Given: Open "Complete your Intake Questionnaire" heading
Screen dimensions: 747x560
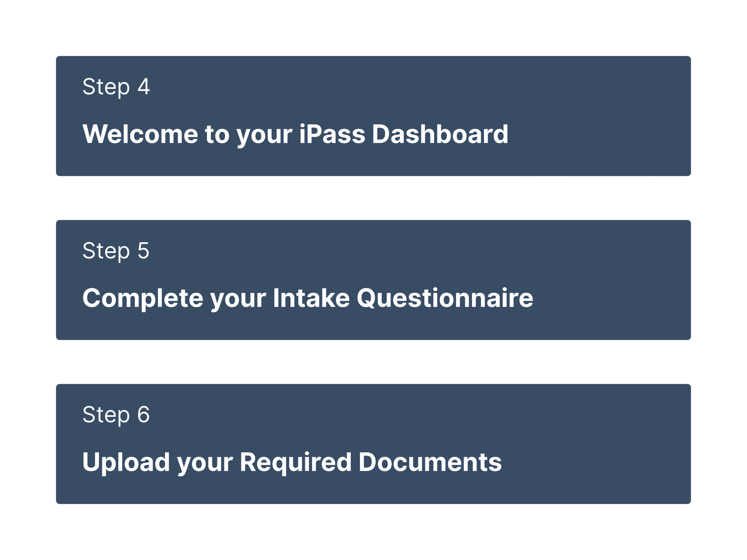Looking at the screenshot, I should 308,298.
